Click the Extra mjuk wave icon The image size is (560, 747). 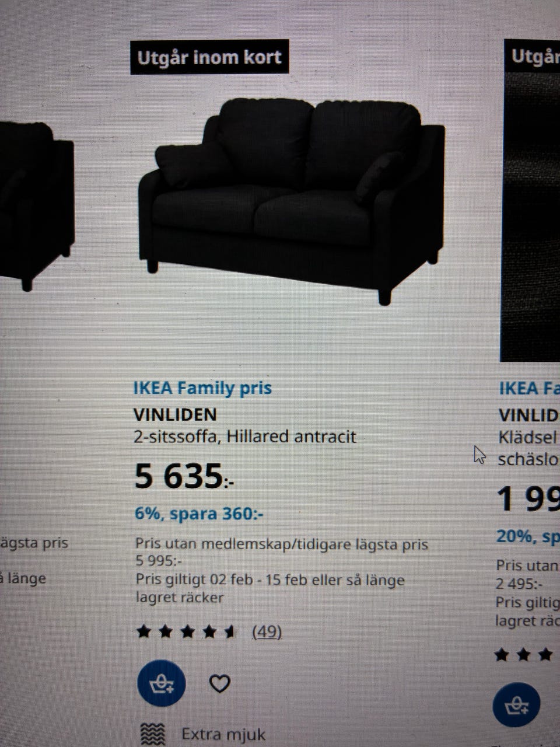[153, 734]
